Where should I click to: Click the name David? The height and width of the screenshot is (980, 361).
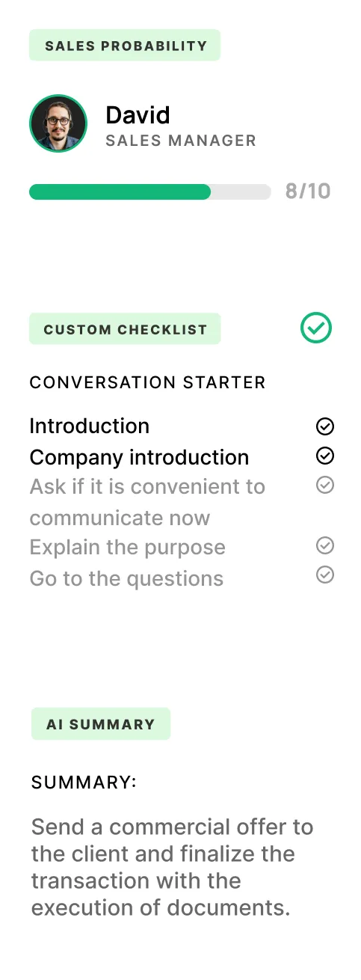tap(138, 114)
